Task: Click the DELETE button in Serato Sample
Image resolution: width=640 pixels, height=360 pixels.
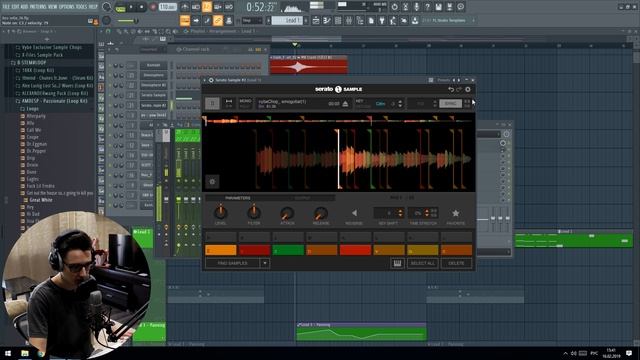Action: tap(456, 263)
